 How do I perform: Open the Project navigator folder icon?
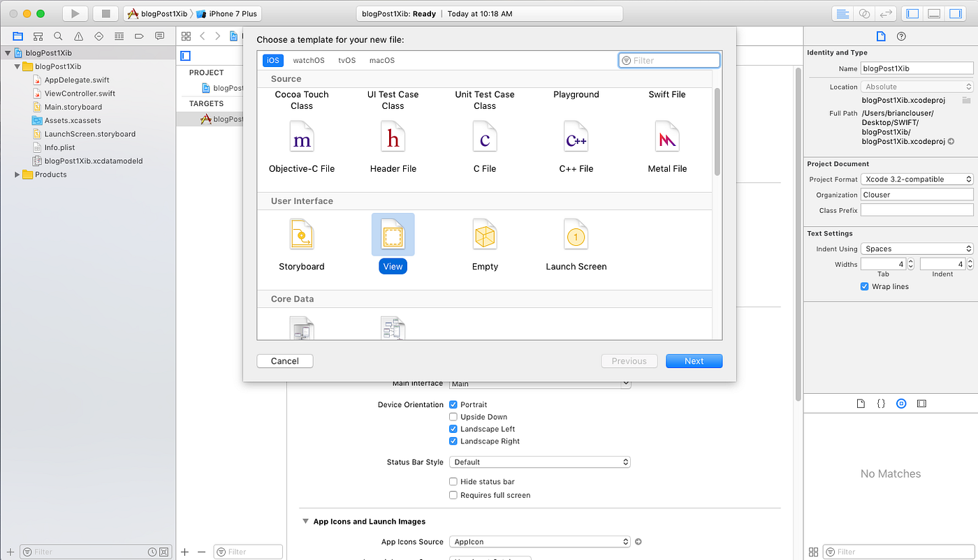click(17, 36)
